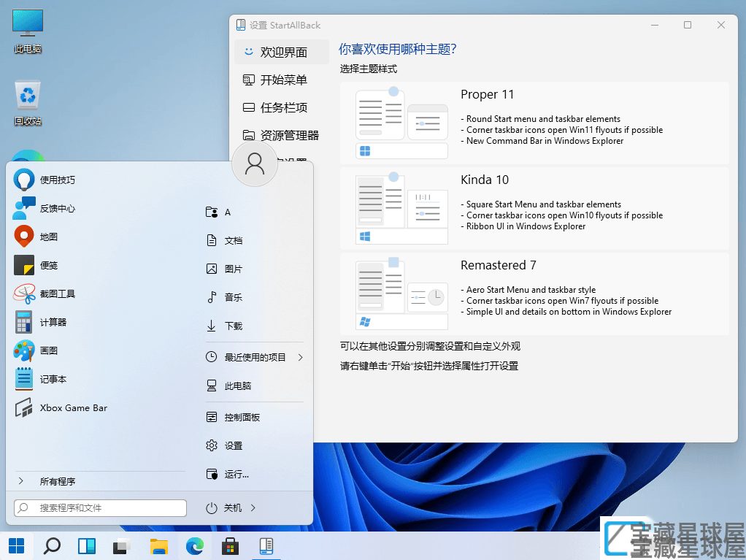The image size is (746, 560).
Task: Select 欢迎界面 tab in StartAllBack
Action: pyautogui.click(x=282, y=52)
